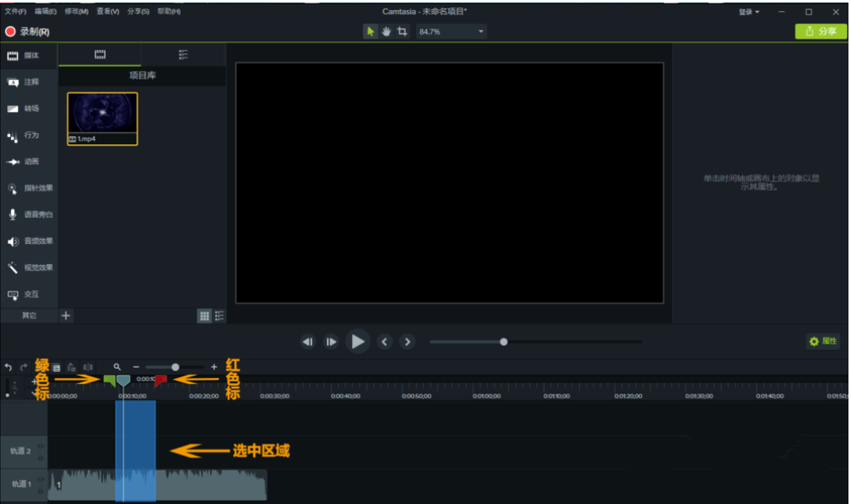Click the 录制(R) record button
Screen dimensions: 851x504
pyautogui.click(x=28, y=31)
